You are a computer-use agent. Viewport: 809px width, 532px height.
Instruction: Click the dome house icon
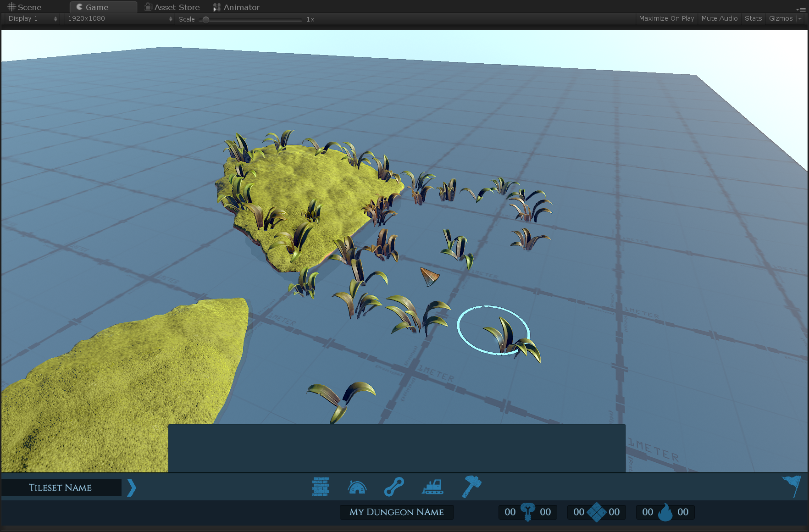[x=357, y=487]
